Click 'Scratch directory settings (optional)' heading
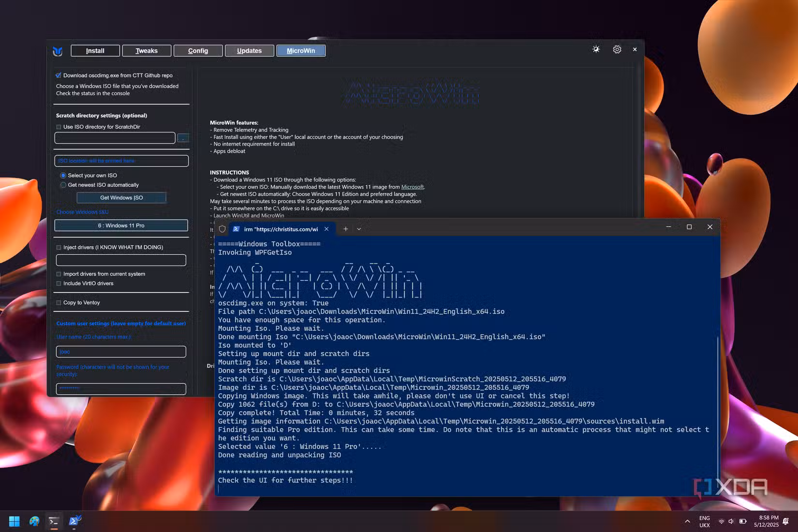The width and height of the screenshot is (798, 532). pos(102,116)
